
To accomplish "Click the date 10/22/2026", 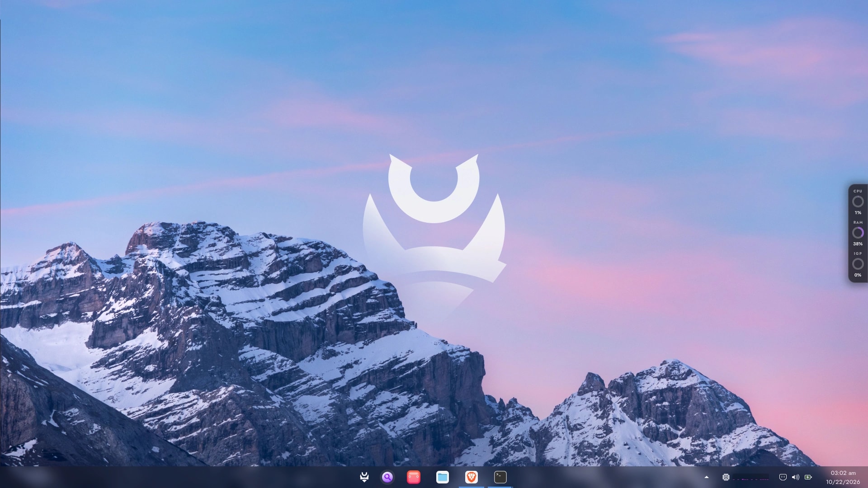I will click(843, 482).
